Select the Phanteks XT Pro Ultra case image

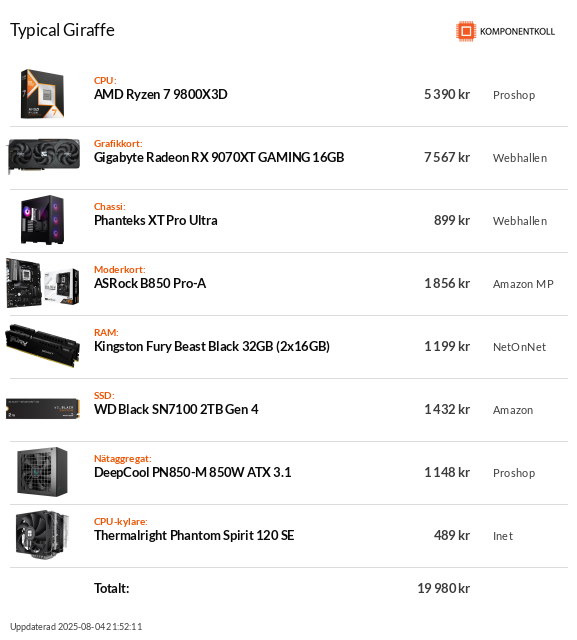43,220
